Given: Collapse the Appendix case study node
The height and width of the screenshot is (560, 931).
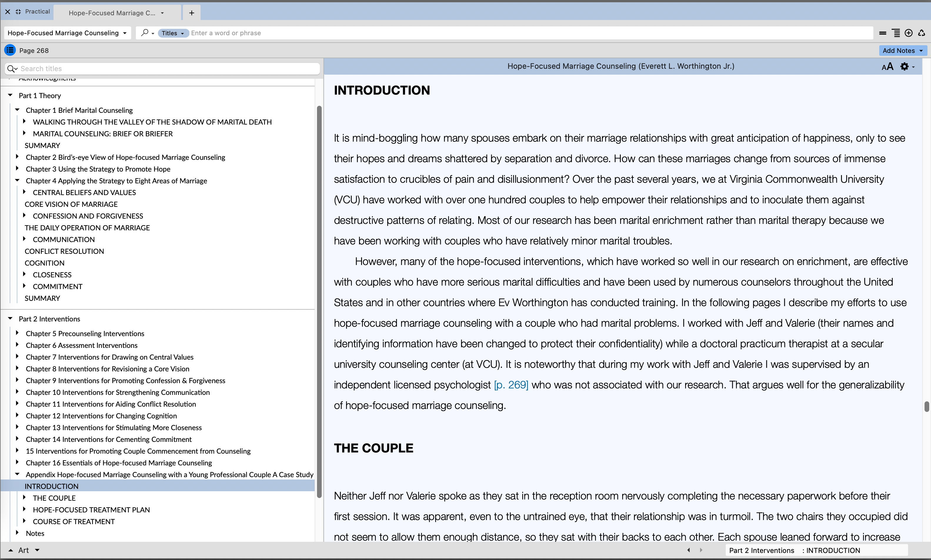Looking at the screenshot, I should point(17,474).
